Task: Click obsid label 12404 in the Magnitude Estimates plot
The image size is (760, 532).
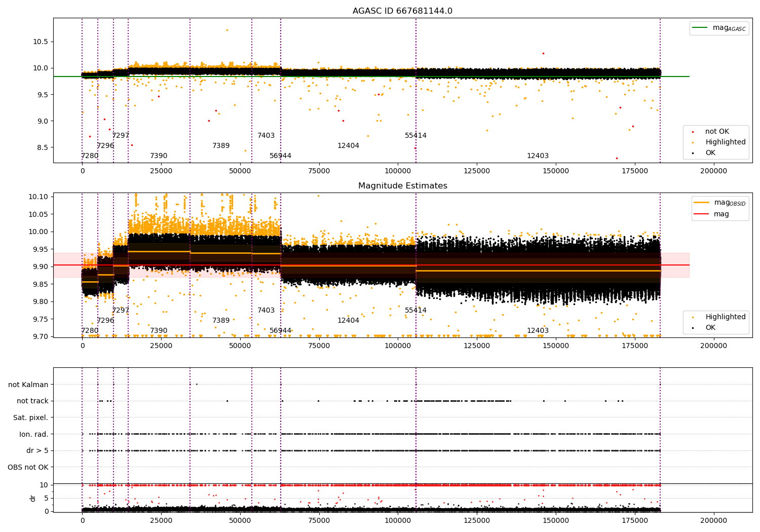Action: point(349,321)
